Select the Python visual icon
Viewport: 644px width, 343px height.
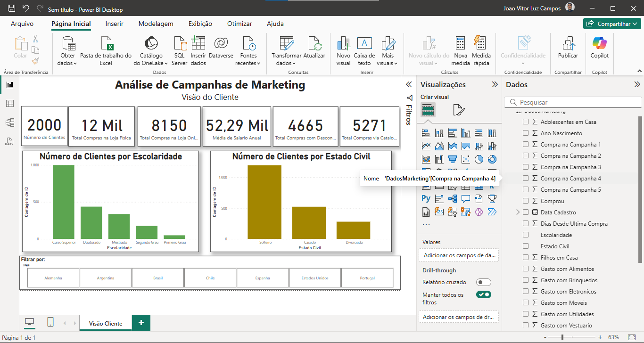(426, 198)
